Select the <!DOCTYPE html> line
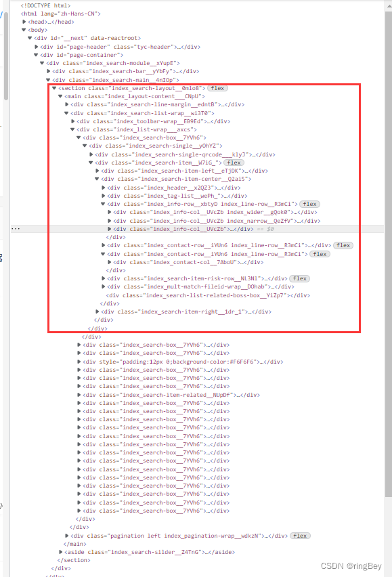Screen dimensions: 392x577 pos(45,5)
